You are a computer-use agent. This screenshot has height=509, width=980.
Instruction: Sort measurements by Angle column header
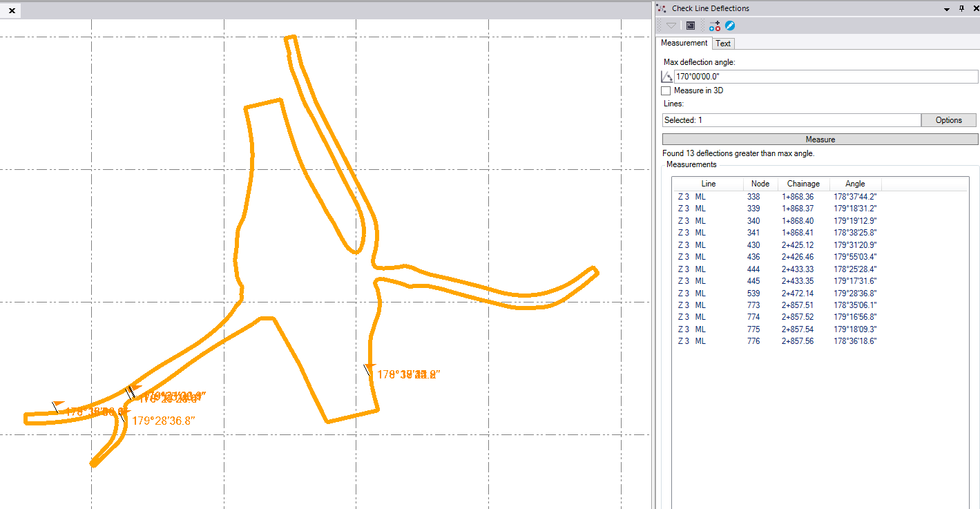point(855,184)
